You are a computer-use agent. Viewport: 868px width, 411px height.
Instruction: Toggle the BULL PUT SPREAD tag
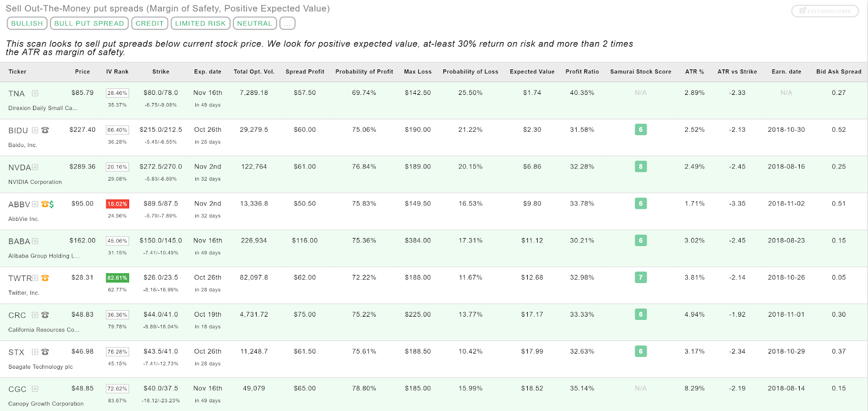tap(89, 23)
